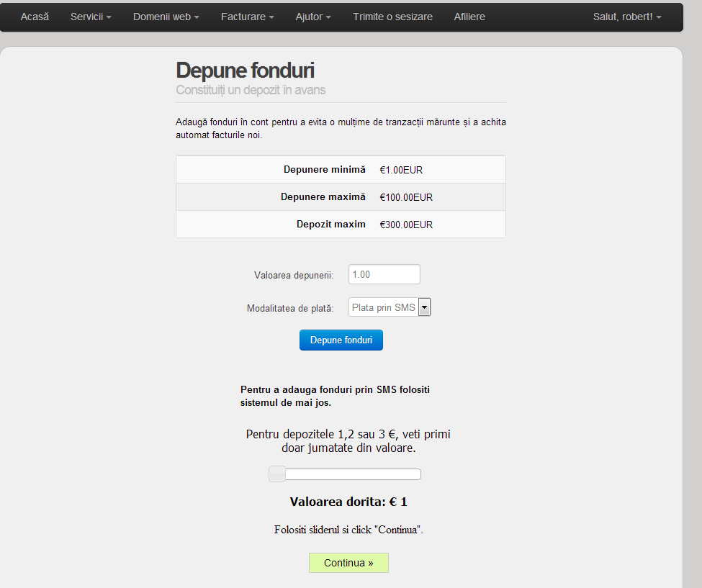
Task: Navigate to the Afiliere page
Action: click(469, 17)
